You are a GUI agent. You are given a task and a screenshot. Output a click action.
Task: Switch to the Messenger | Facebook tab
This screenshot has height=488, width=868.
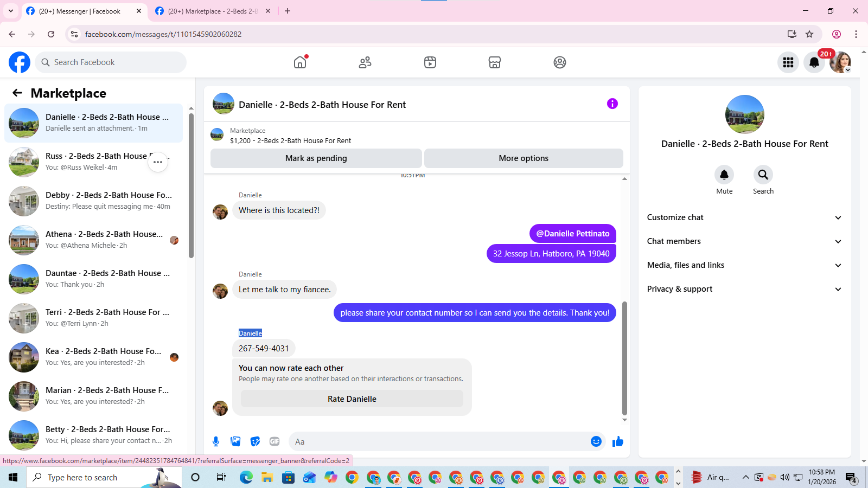tap(85, 11)
